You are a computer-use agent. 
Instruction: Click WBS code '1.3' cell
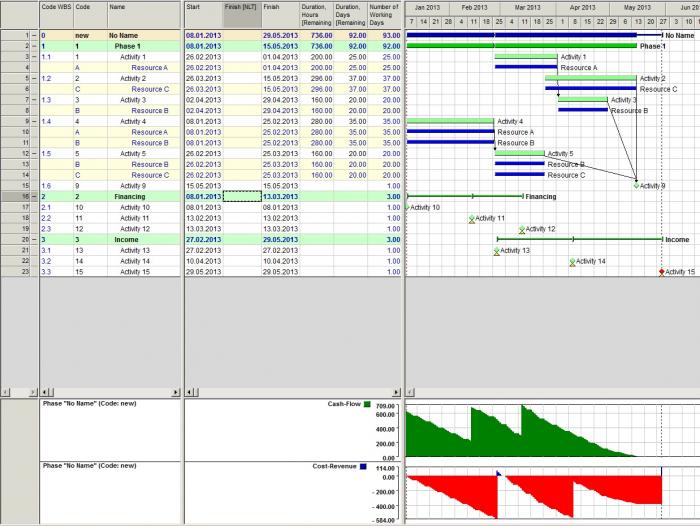coord(57,100)
